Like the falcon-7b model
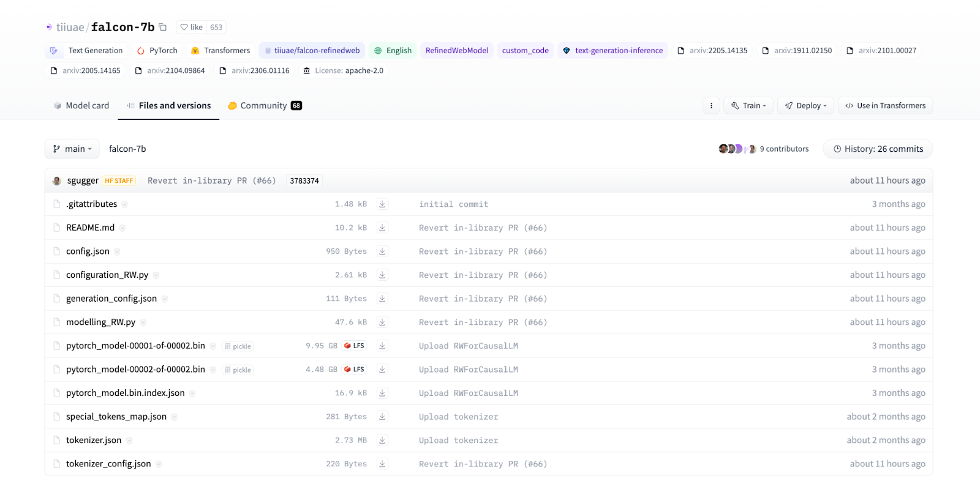 coord(192,27)
